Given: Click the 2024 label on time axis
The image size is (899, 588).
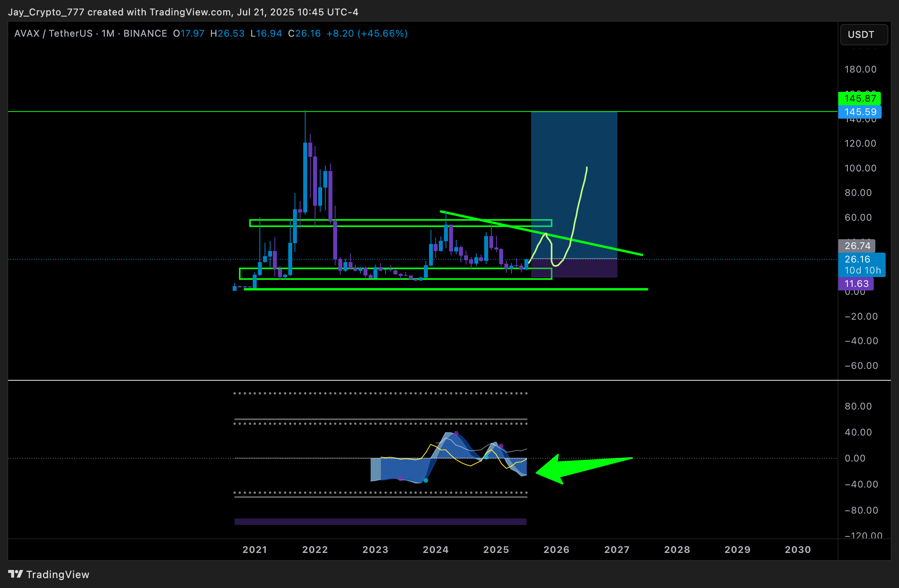Looking at the screenshot, I should pyautogui.click(x=436, y=549).
